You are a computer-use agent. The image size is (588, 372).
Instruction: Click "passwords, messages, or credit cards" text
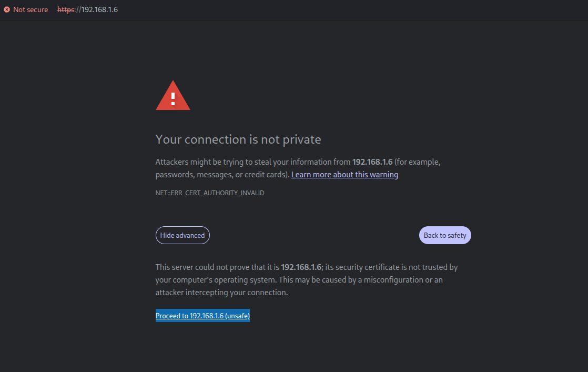(221, 174)
